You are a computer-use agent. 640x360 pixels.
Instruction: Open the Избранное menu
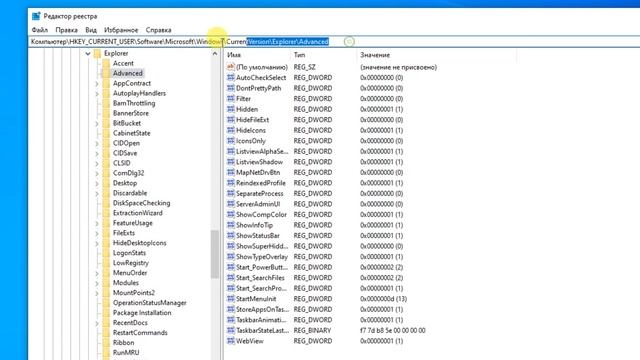tap(121, 30)
